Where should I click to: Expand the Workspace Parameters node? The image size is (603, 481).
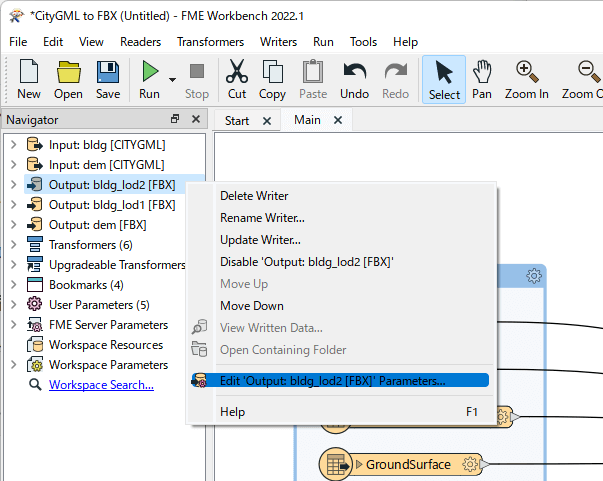coord(13,364)
